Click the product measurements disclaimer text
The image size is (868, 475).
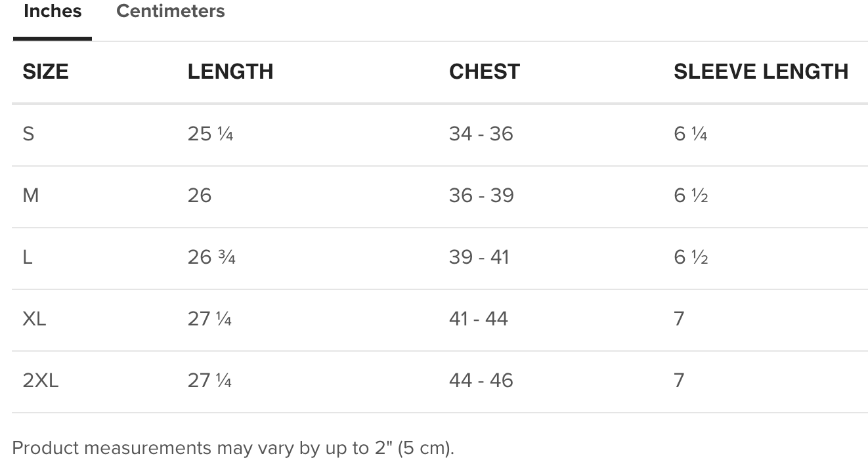(x=233, y=448)
